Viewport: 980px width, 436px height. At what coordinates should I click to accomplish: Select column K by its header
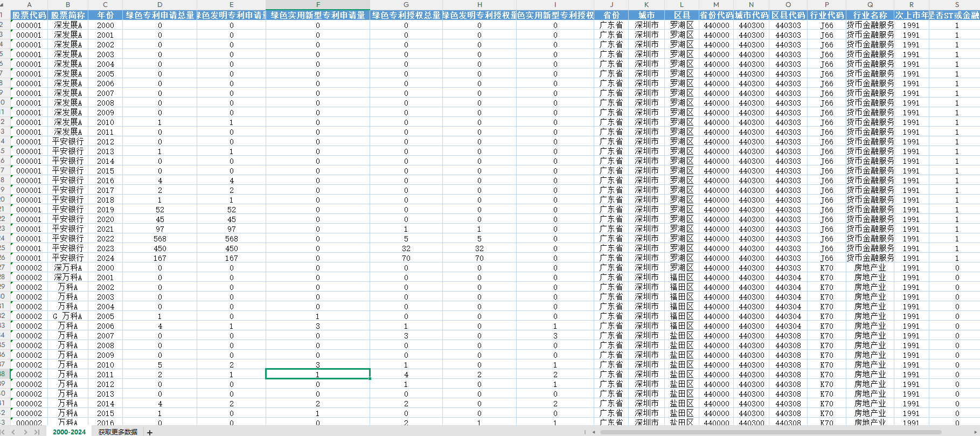tap(647, 5)
